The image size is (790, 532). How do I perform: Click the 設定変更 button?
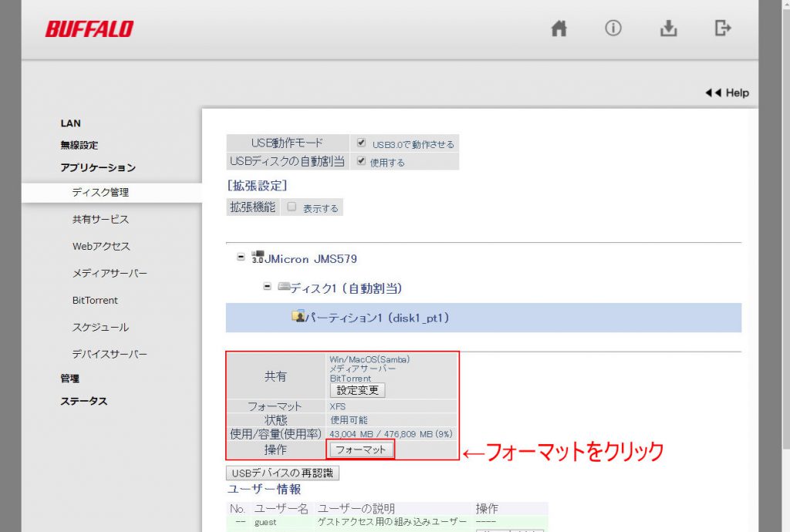tap(357, 390)
